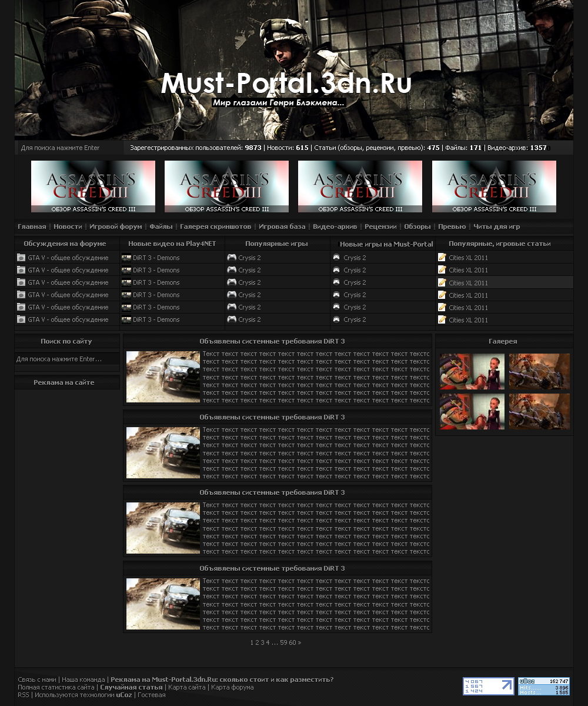Click the 'Новые игры на Must-Portal' column header
The height and width of the screenshot is (706, 588).
coord(386,244)
